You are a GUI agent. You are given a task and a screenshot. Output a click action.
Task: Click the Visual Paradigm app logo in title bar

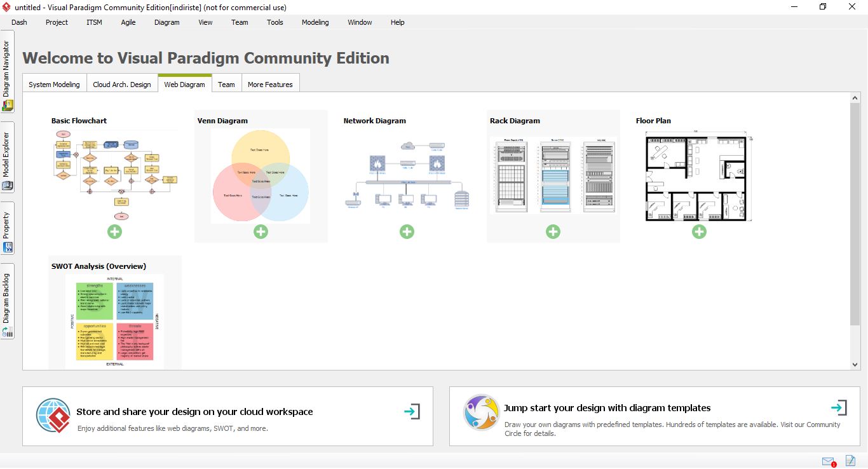point(6,7)
